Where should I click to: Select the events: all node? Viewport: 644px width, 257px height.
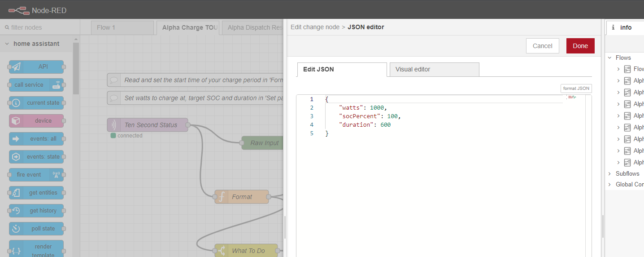(x=36, y=139)
